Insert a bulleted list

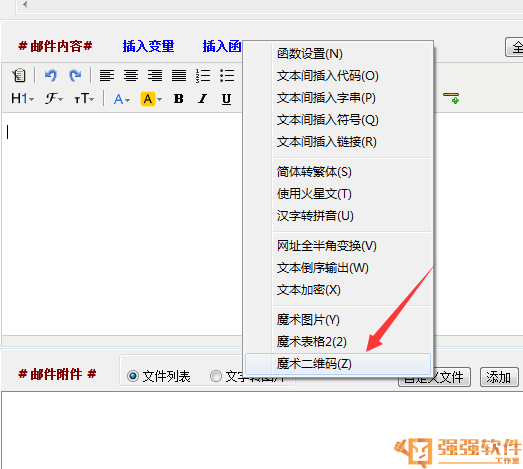tap(227, 75)
